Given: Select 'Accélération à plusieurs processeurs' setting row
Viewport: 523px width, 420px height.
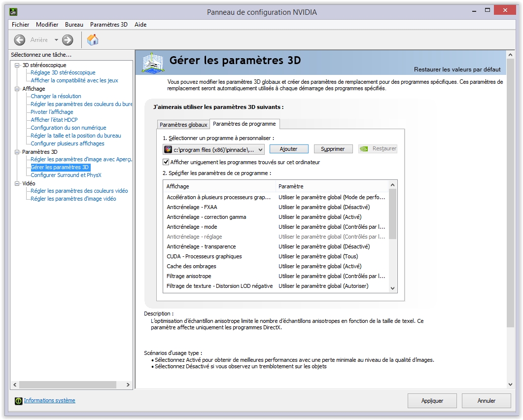Looking at the screenshot, I should pos(276,197).
